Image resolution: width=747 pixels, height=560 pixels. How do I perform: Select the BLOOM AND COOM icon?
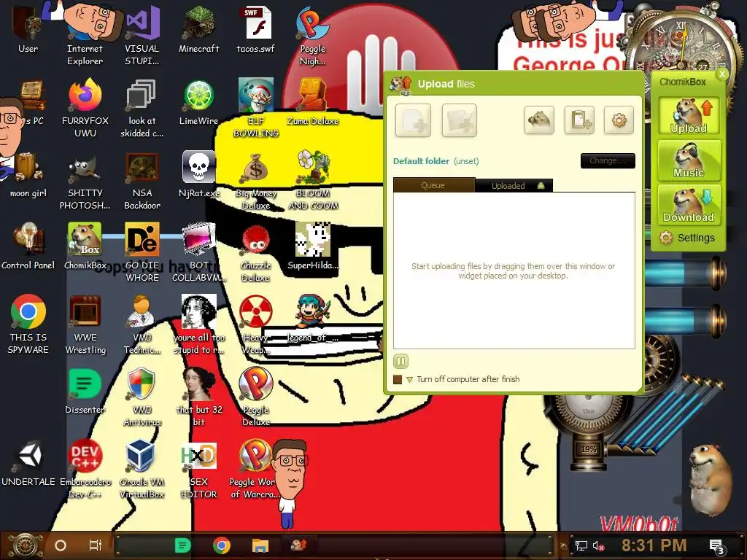pyautogui.click(x=313, y=181)
